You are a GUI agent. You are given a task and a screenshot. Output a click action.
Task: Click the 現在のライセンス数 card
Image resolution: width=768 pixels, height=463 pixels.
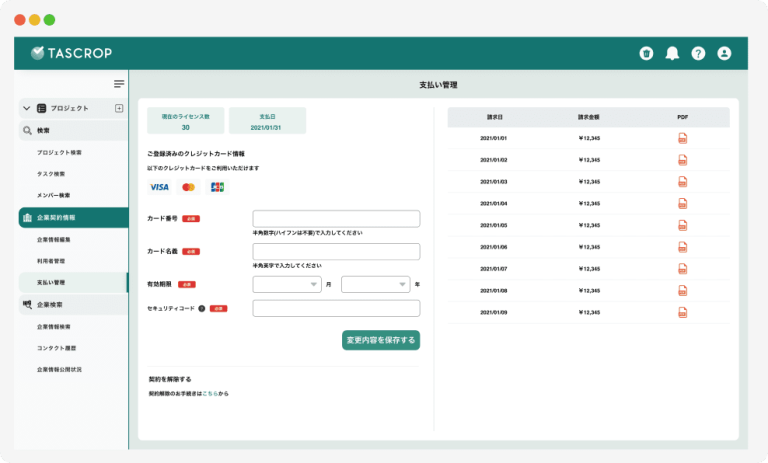coord(186,121)
